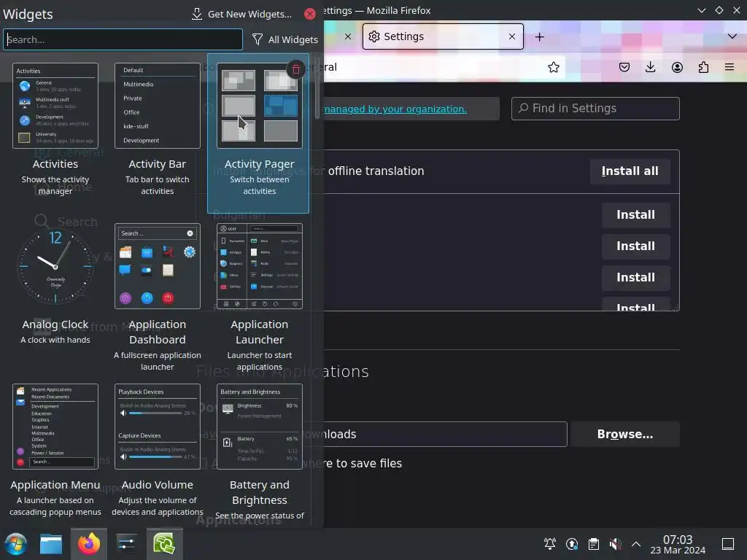The height and width of the screenshot is (560, 747).
Task: Open file manager from taskbar
Action: (51, 544)
